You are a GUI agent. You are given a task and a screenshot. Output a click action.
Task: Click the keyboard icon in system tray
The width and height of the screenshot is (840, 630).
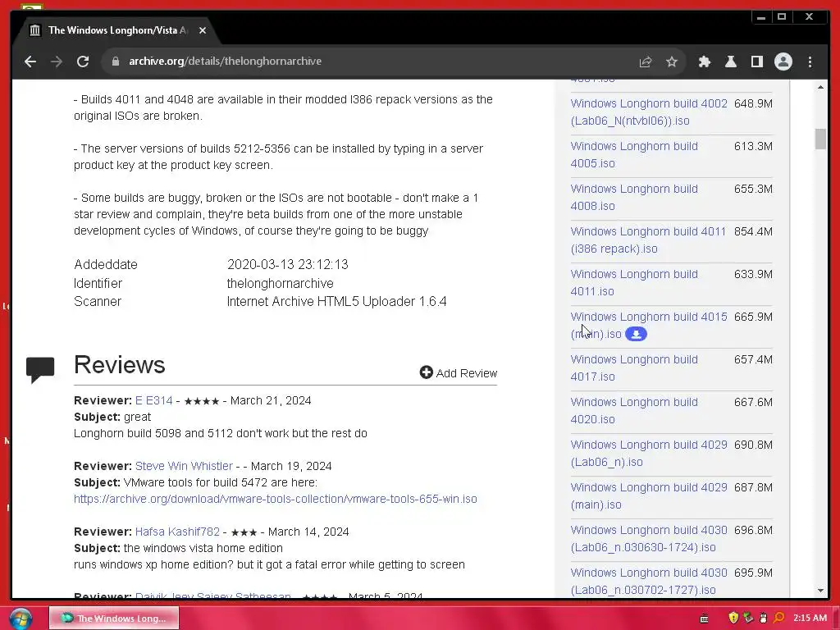[x=705, y=619]
